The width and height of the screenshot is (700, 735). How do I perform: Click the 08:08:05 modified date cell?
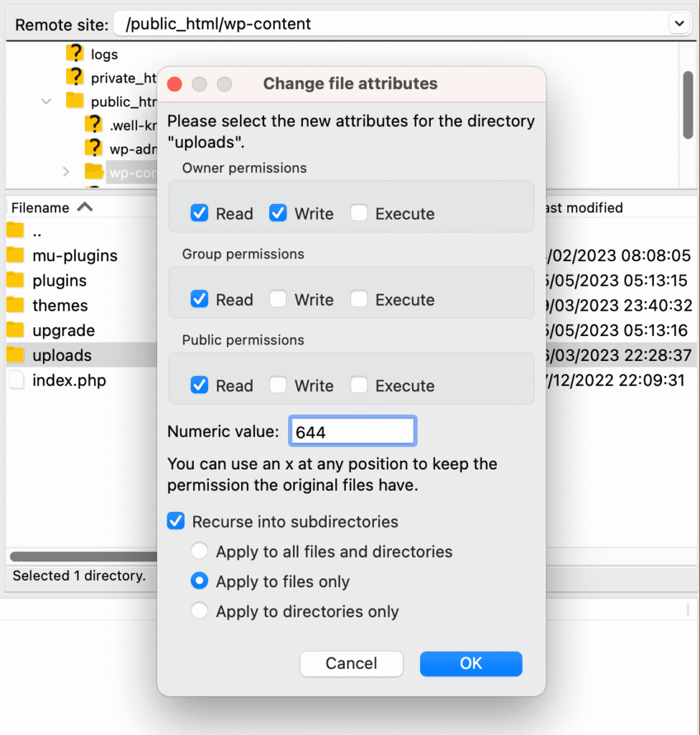click(618, 256)
